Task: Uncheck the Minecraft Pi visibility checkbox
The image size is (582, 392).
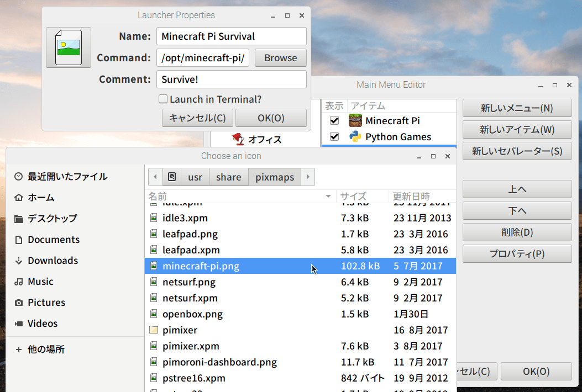Action: pos(334,120)
